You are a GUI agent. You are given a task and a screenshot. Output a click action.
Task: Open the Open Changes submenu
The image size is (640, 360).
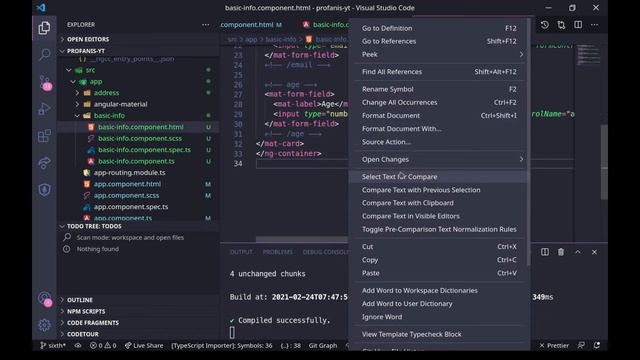pos(439,159)
